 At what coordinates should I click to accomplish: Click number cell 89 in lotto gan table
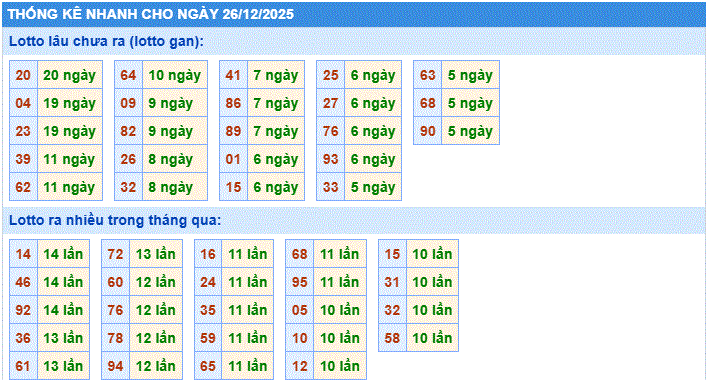pos(233,131)
